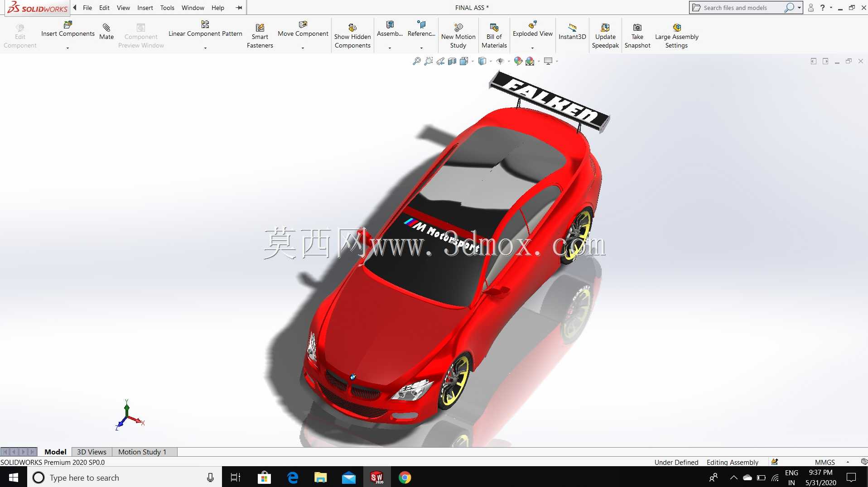Open Help question mark dropdown arrow
The height and width of the screenshot is (487, 868).
pyautogui.click(x=831, y=8)
